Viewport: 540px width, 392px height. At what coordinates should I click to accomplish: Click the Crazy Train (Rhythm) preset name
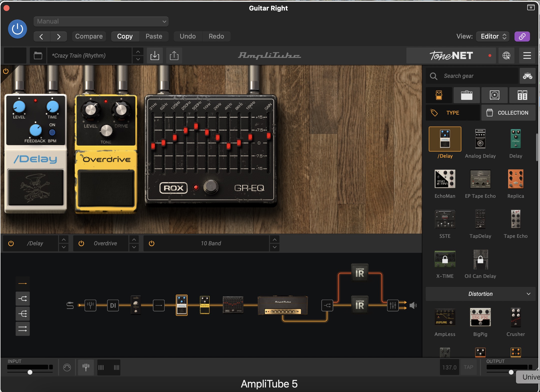pos(89,55)
